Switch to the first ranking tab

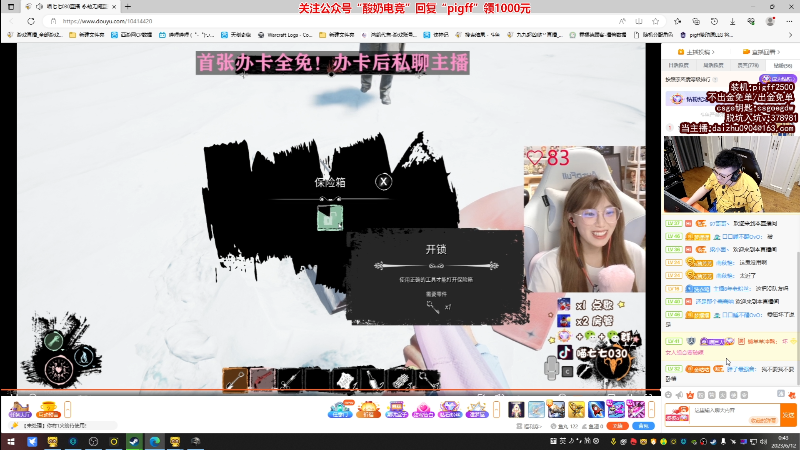[679, 65]
